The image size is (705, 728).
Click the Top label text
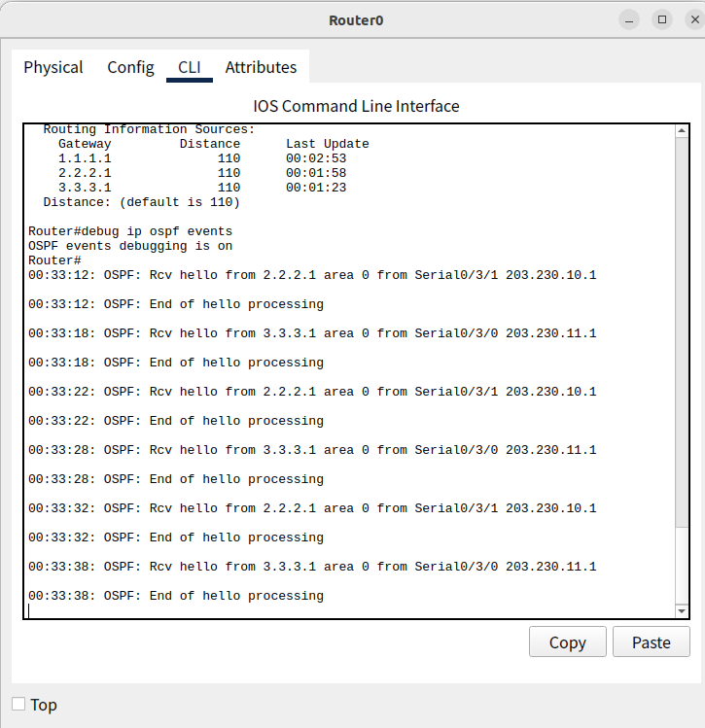pyautogui.click(x=44, y=705)
